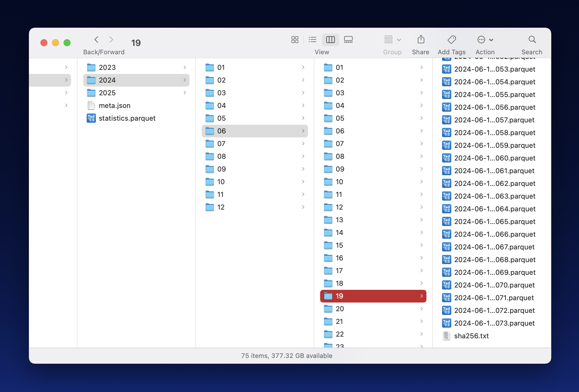
Task: Open the Action menu dropdown
Action: [x=485, y=40]
